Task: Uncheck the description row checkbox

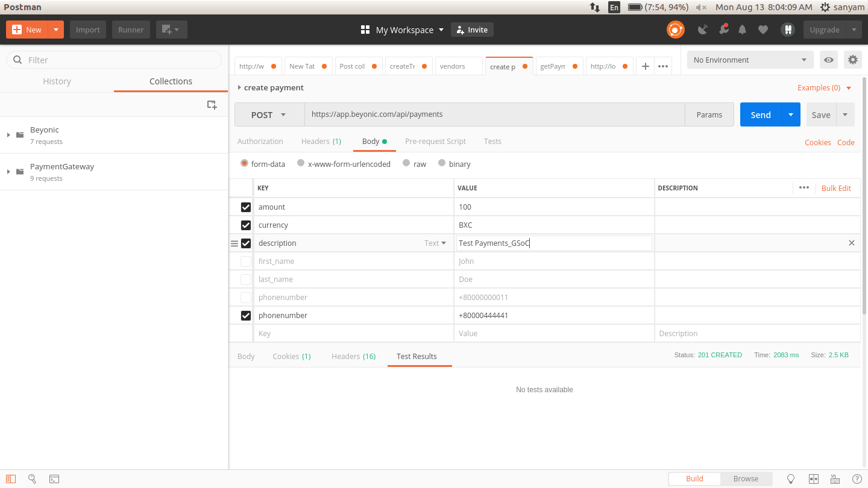Action: 246,243
